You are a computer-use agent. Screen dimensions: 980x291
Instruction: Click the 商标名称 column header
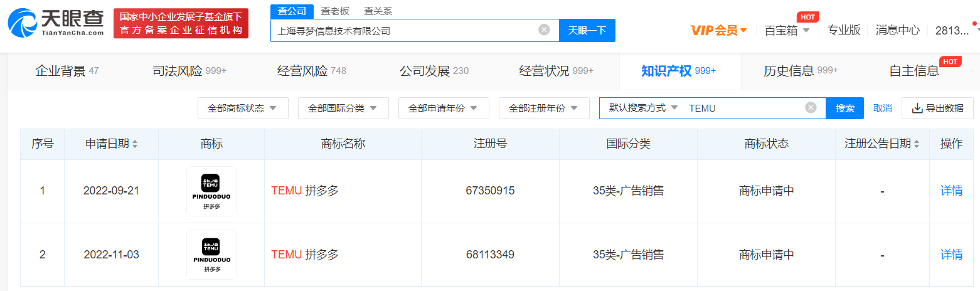343,144
